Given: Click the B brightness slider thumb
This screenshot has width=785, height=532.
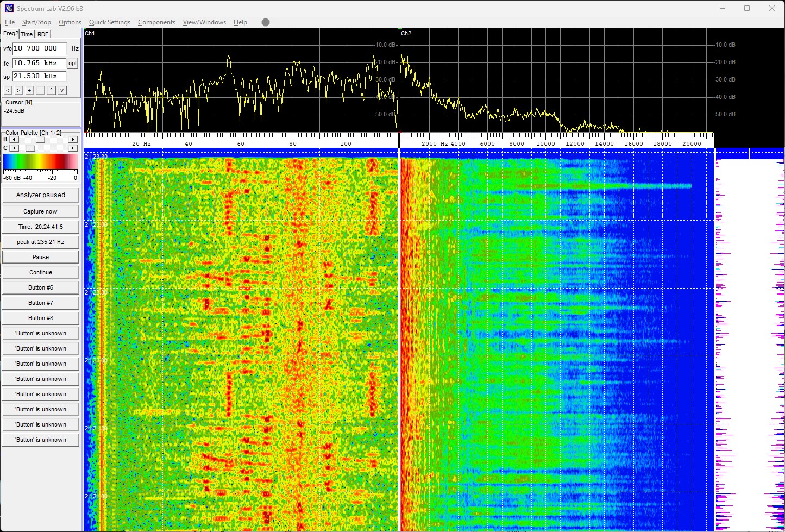Looking at the screenshot, I should point(40,140).
